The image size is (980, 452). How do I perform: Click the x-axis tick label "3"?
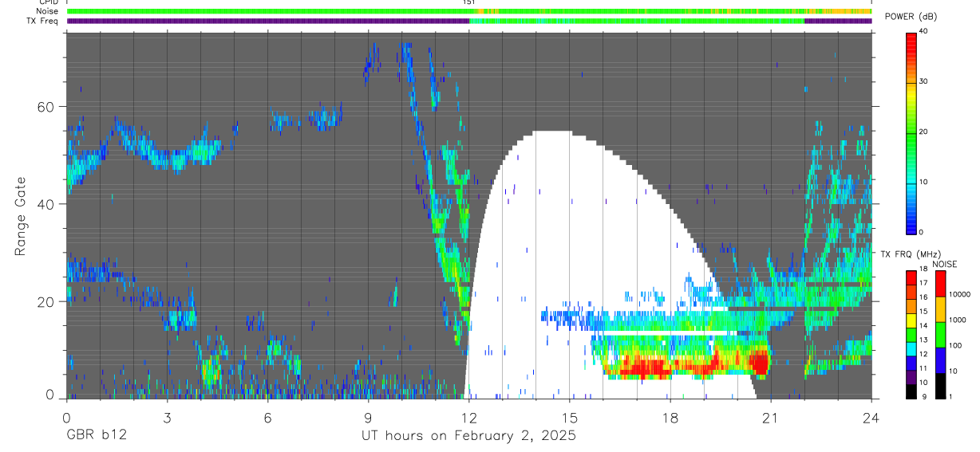[x=167, y=418]
